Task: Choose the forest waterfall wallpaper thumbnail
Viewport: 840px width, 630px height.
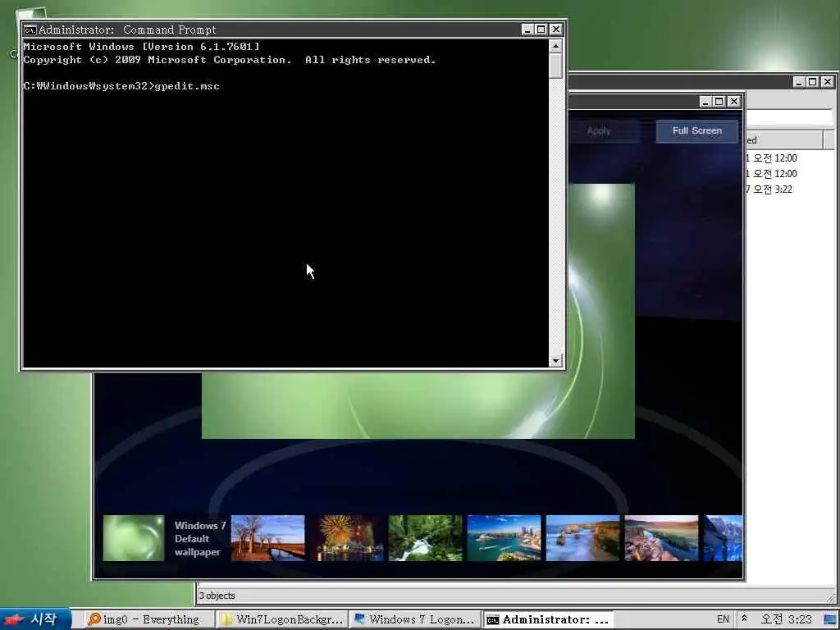Action: coord(426,538)
